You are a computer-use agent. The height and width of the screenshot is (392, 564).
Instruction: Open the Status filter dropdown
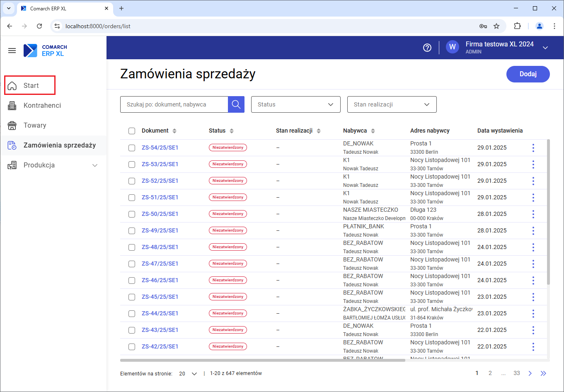(296, 104)
